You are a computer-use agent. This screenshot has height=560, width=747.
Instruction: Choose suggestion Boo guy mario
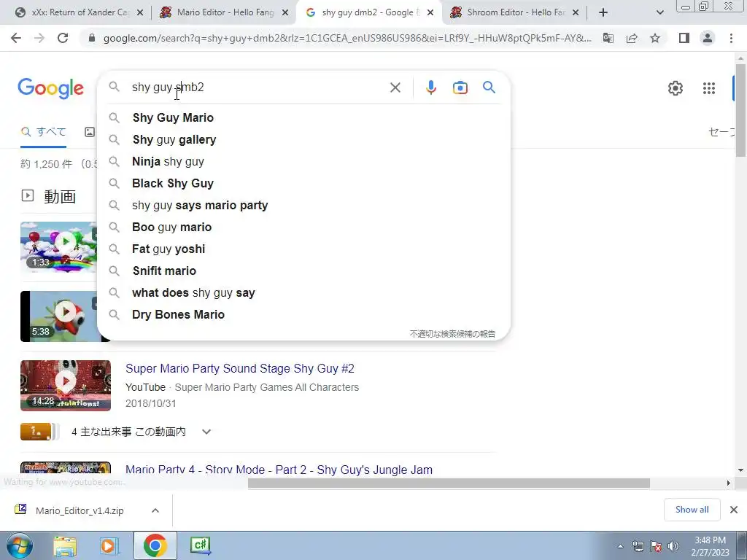tap(303, 227)
